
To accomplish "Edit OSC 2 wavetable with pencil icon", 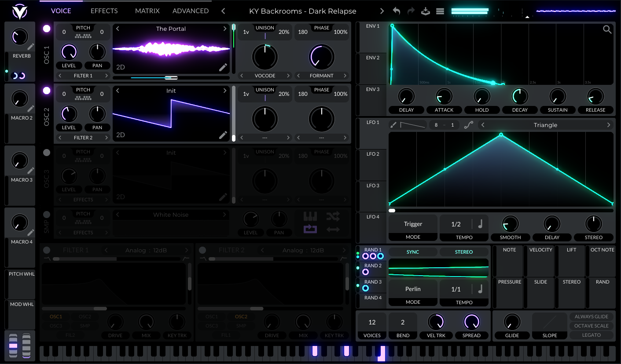I will [x=223, y=135].
